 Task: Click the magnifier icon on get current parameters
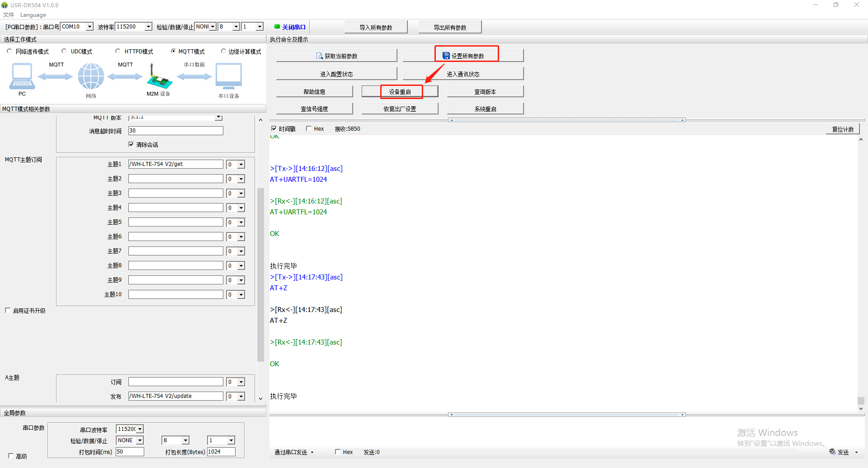pyautogui.click(x=320, y=56)
